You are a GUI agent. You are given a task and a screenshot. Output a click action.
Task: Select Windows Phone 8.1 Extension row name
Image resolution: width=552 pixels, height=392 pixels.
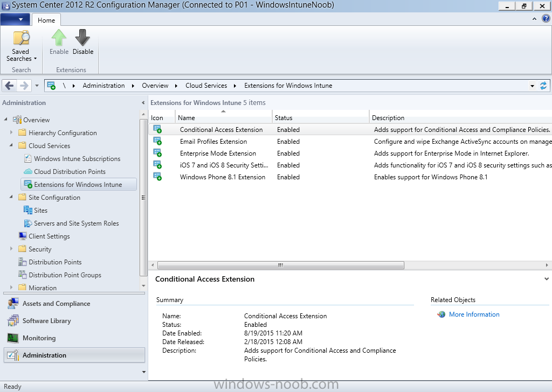point(223,177)
